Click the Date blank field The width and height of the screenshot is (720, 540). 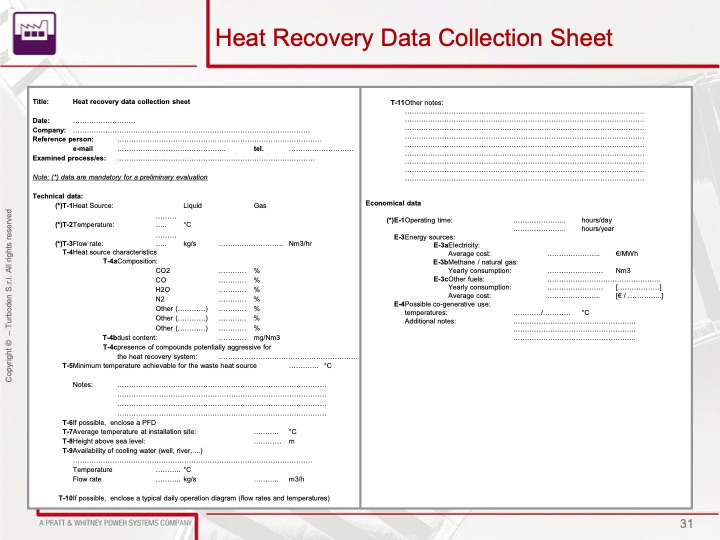tap(104, 121)
